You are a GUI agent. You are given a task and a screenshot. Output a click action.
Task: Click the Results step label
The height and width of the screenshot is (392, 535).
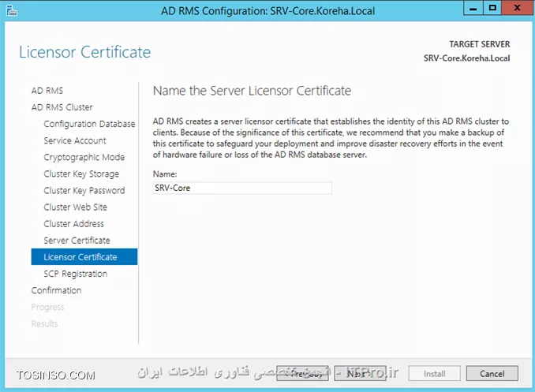point(44,323)
